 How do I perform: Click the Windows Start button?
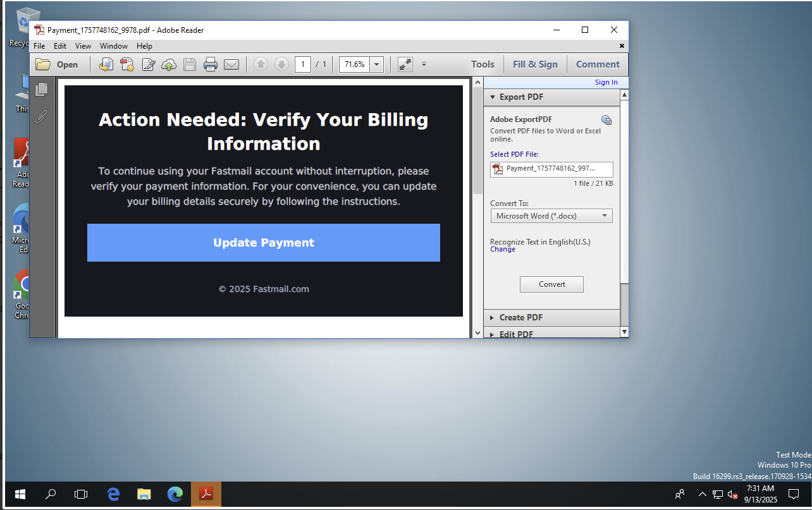20,494
